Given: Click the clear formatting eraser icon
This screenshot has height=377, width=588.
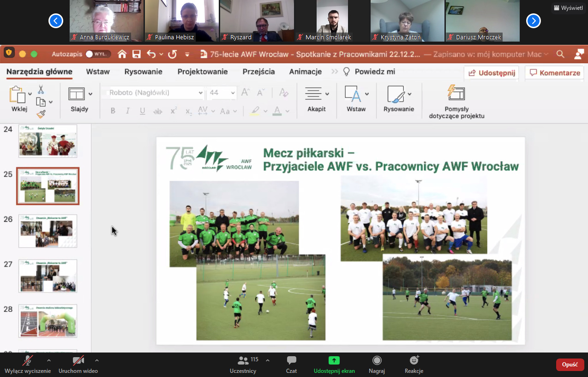Looking at the screenshot, I should (x=284, y=92).
